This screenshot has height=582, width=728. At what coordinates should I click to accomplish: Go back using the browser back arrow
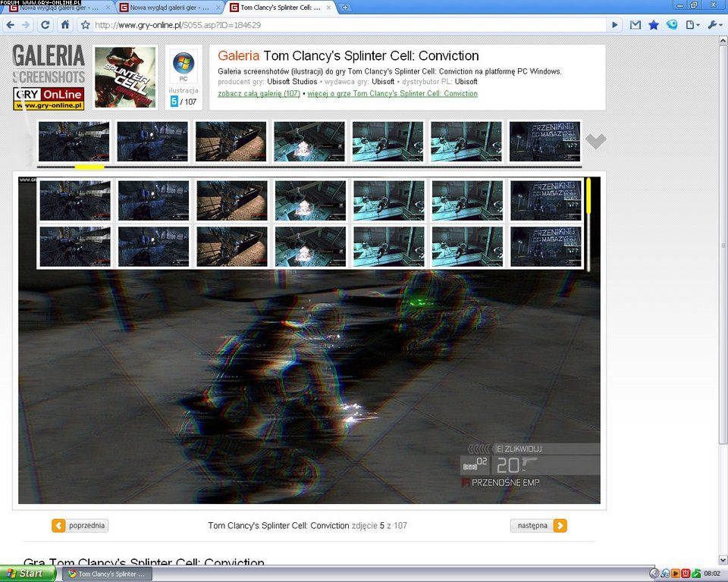click(x=10, y=25)
